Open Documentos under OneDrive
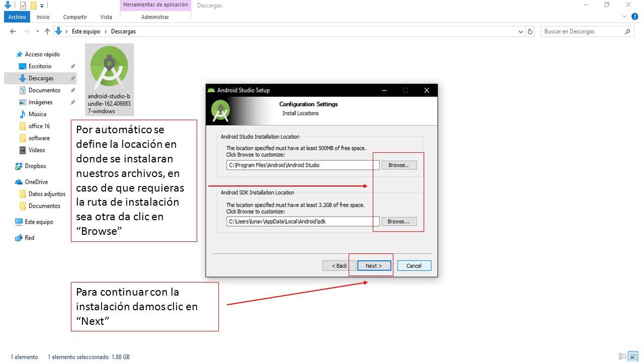644x362 pixels. [x=44, y=206]
